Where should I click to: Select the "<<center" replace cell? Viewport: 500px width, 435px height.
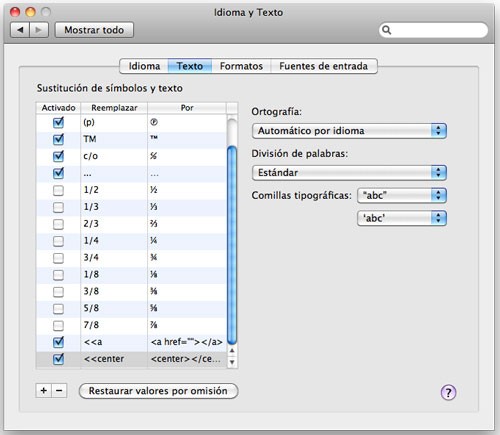pos(114,359)
